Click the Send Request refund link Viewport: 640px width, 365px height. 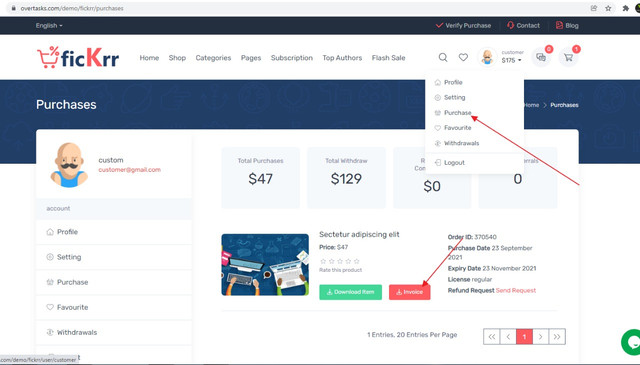516,290
